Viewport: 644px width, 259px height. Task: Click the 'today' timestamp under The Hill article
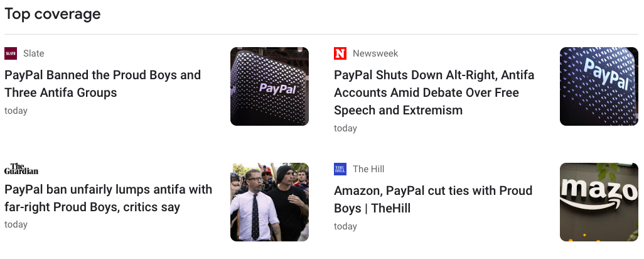(345, 226)
